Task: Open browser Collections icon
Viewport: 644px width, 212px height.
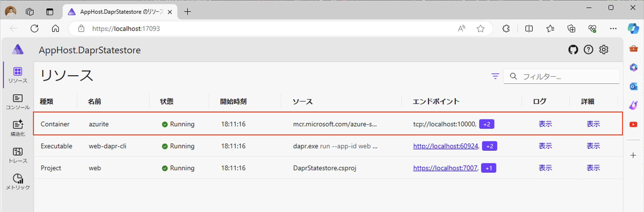Action: pos(571,28)
